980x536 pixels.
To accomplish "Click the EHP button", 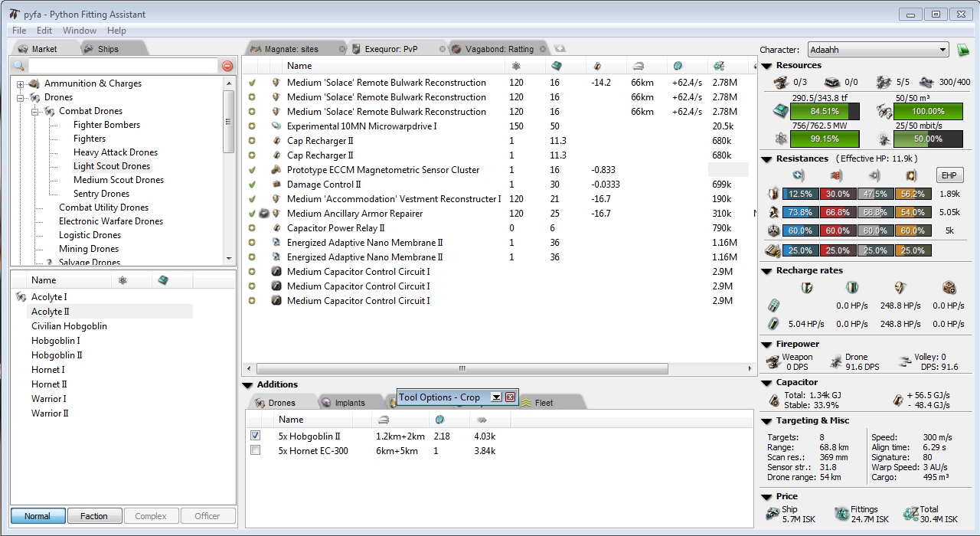I will [x=950, y=175].
